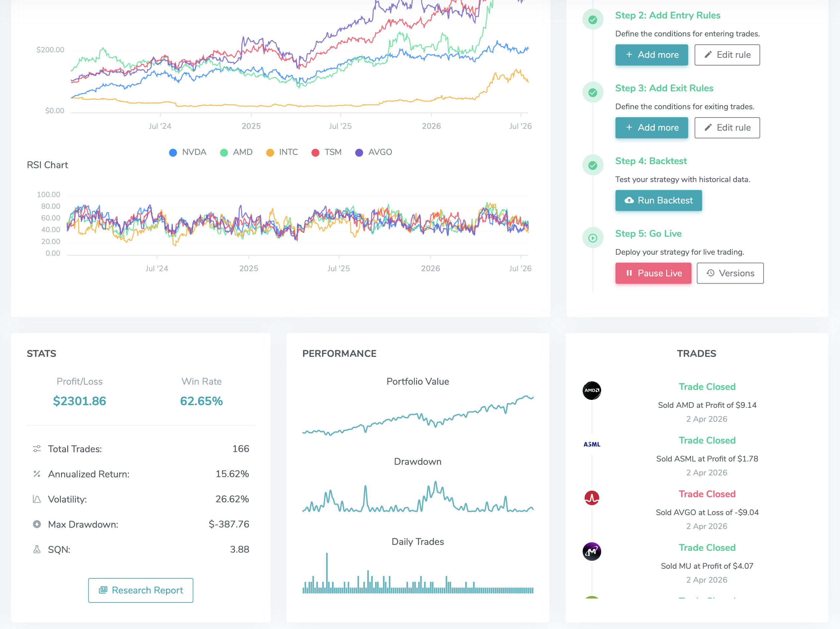Click the pause icon in Pause Live
840x629 pixels.
coord(629,273)
